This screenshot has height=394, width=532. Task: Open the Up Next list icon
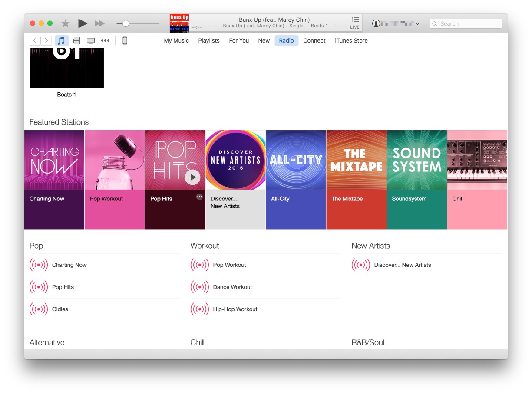click(355, 20)
